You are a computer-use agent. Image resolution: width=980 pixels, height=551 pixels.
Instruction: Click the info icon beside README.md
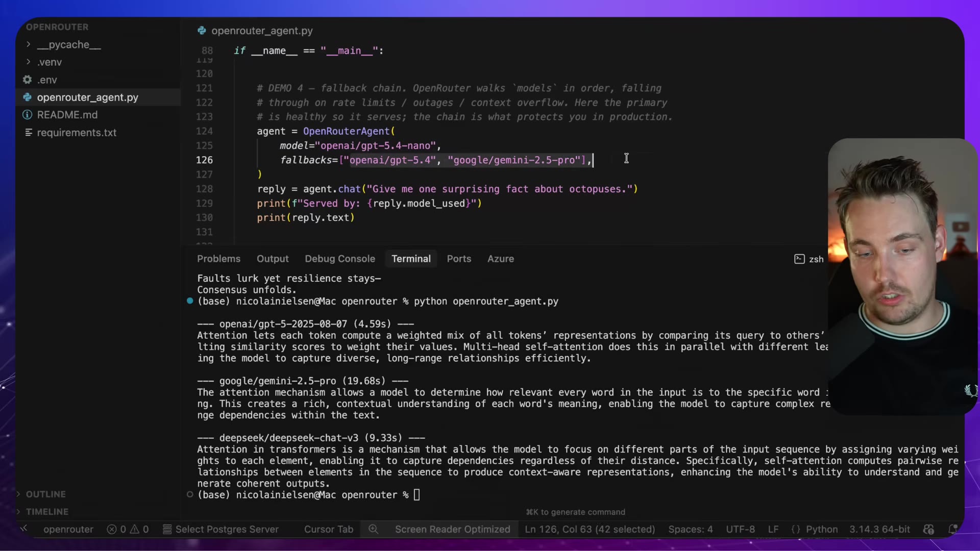[x=28, y=115]
